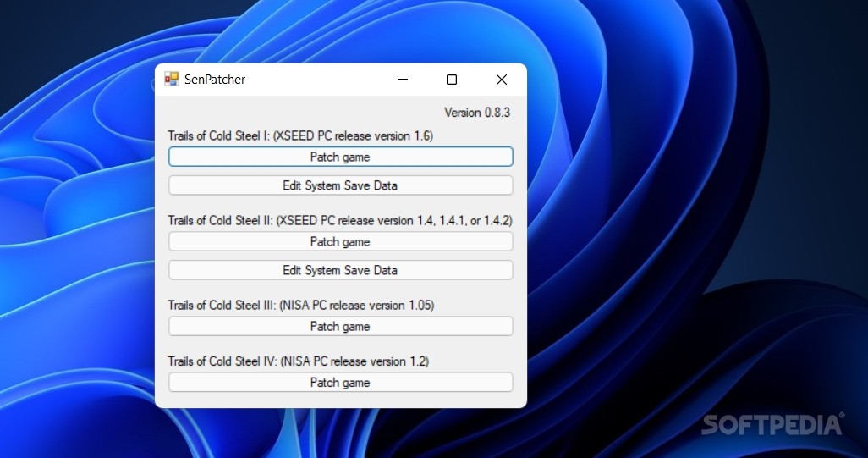Click the Trails of Cold Steel IV version label
Viewport: 868px width, 458px height.
click(x=299, y=361)
